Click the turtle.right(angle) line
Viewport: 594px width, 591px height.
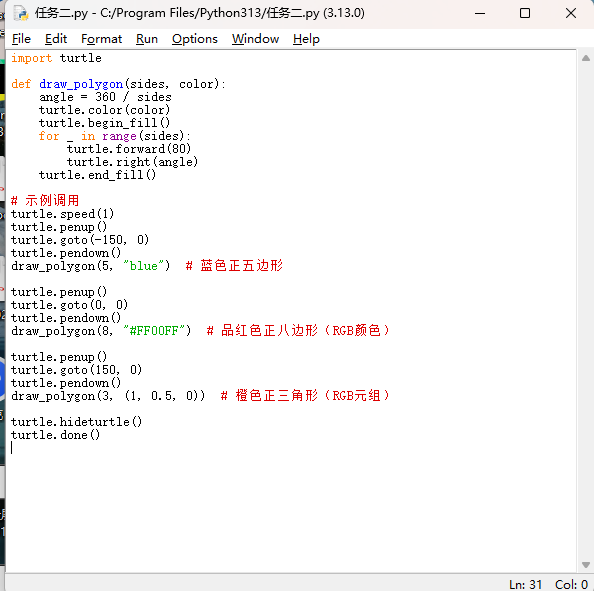[x=133, y=162]
